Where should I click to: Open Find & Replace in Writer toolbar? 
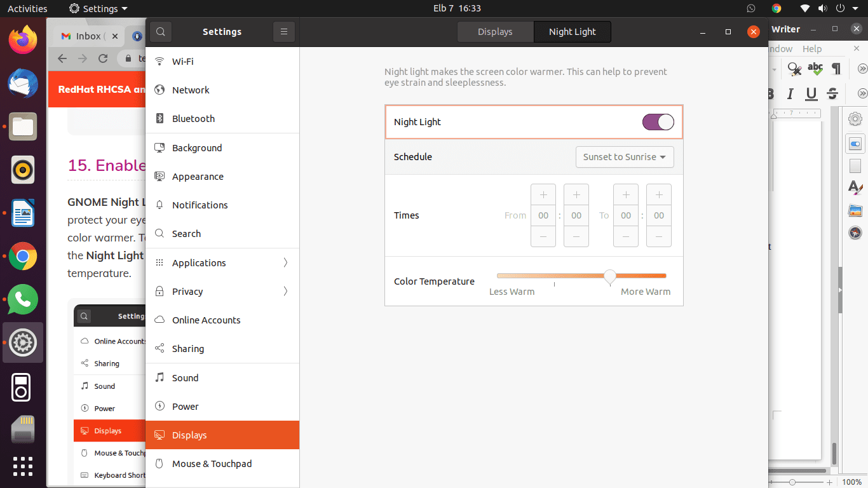click(794, 69)
